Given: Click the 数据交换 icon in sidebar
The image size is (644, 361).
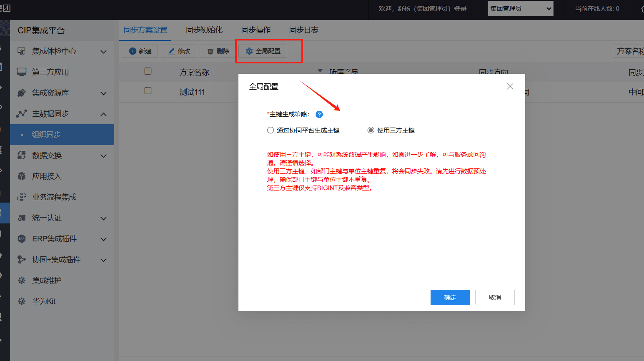Looking at the screenshot, I should click(x=22, y=155).
